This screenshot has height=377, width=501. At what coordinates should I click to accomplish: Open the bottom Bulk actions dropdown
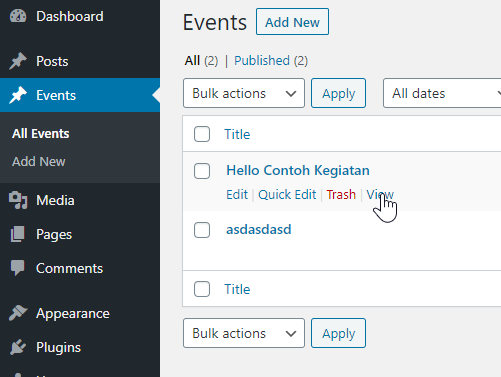[244, 333]
